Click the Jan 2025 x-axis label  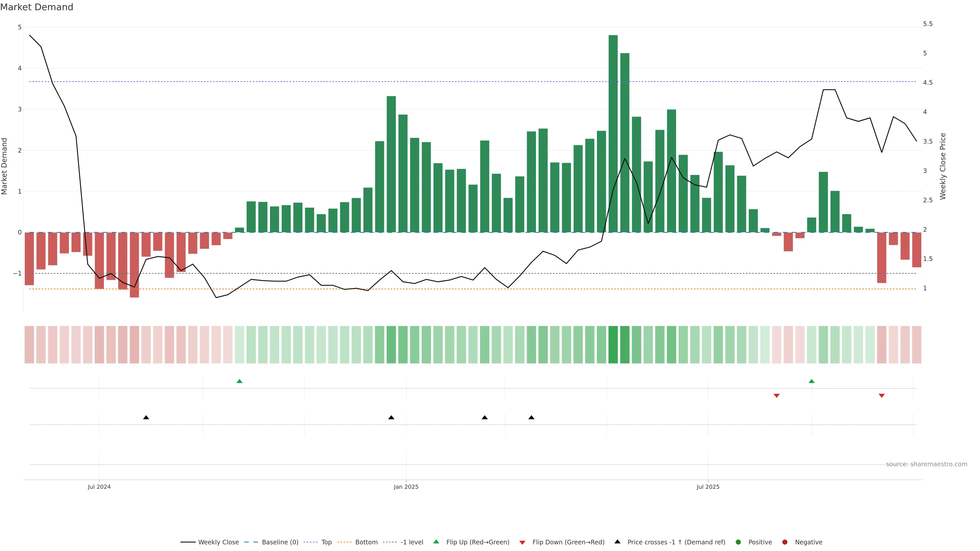[x=406, y=487]
